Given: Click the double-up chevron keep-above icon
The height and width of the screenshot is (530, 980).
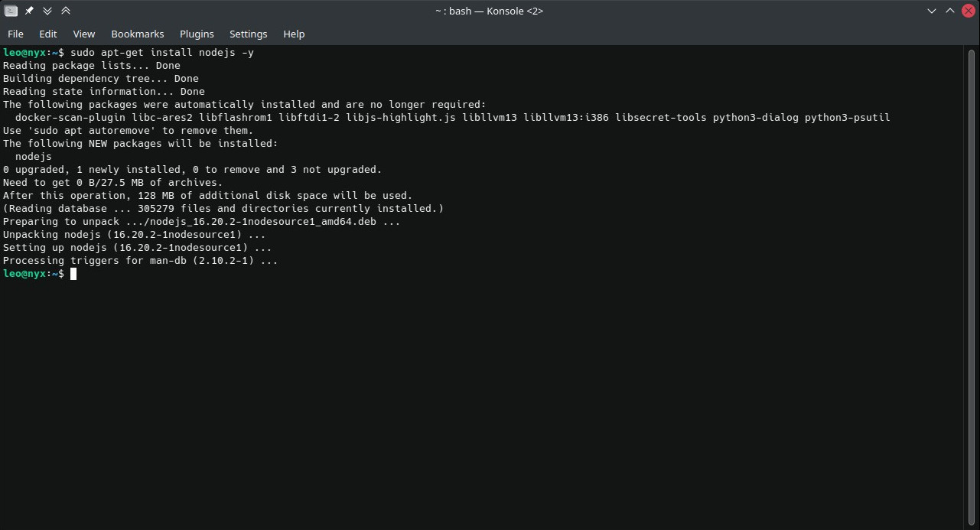Looking at the screenshot, I should 66,11.
